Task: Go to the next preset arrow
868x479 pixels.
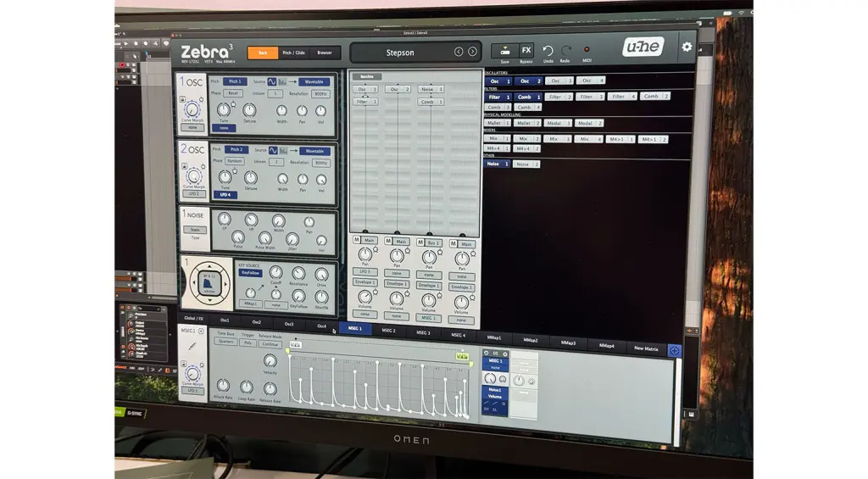Action: tap(472, 52)
